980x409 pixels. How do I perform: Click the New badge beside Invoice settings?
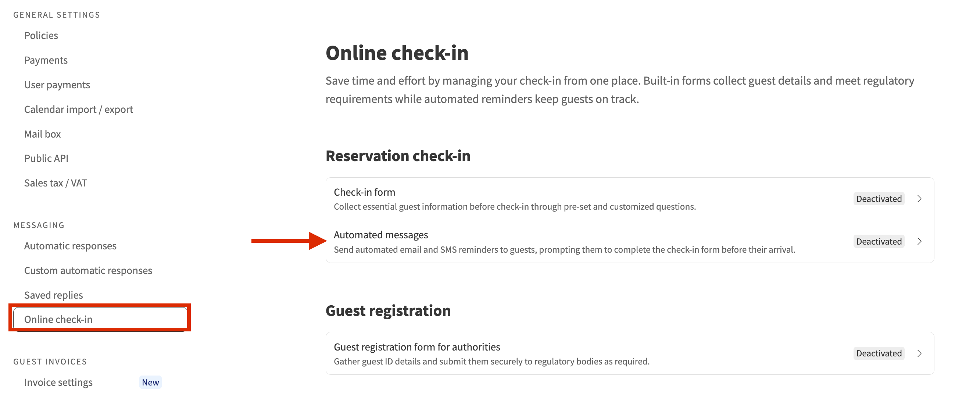(150, 383)
